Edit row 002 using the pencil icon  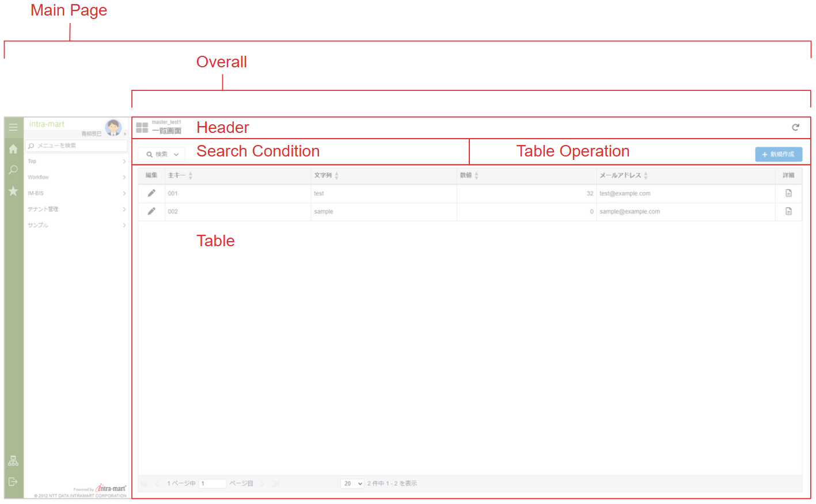coord(151,211)
